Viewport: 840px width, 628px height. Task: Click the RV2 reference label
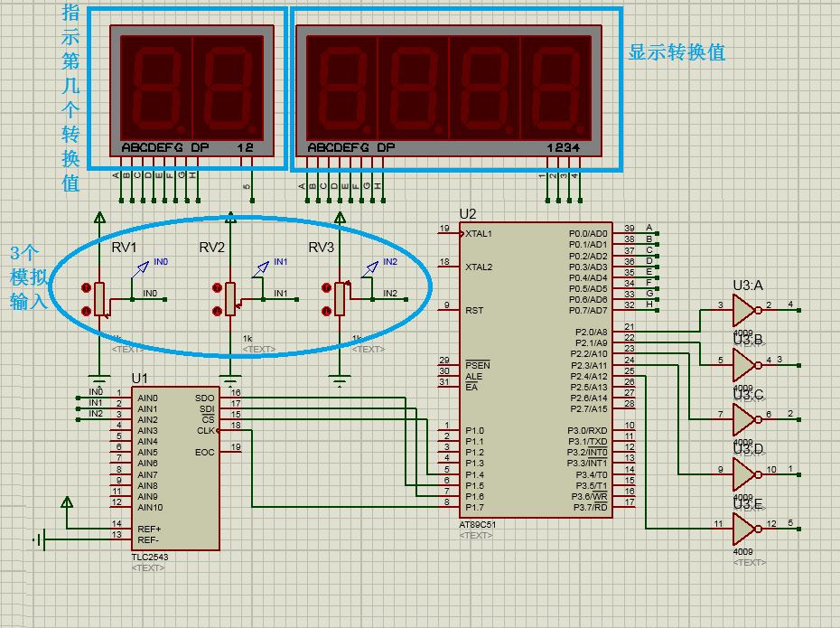(211, 247)
